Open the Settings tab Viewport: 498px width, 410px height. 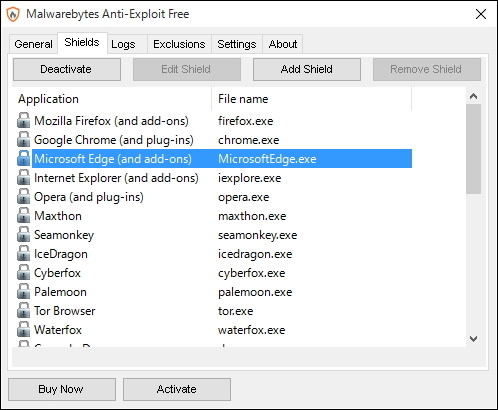tap(237, 44)
